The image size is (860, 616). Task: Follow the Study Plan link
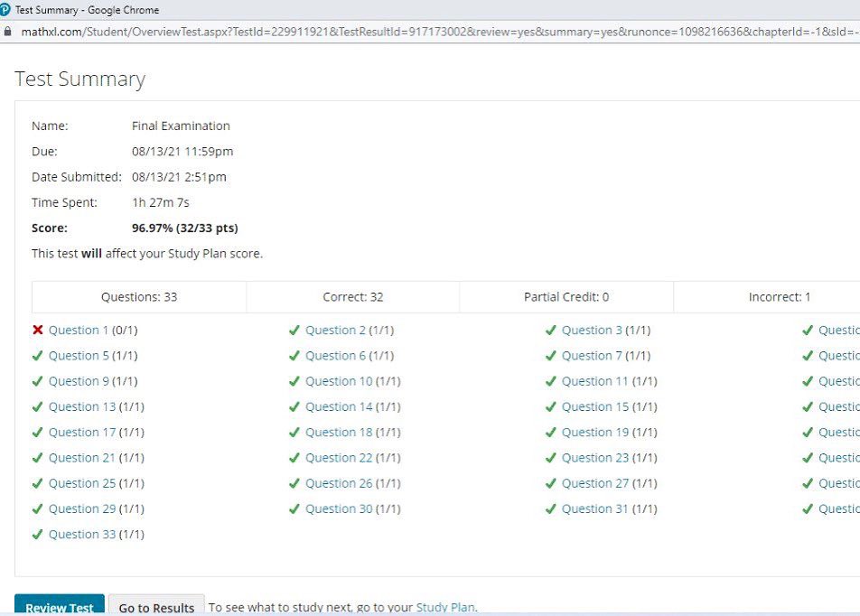445,608
